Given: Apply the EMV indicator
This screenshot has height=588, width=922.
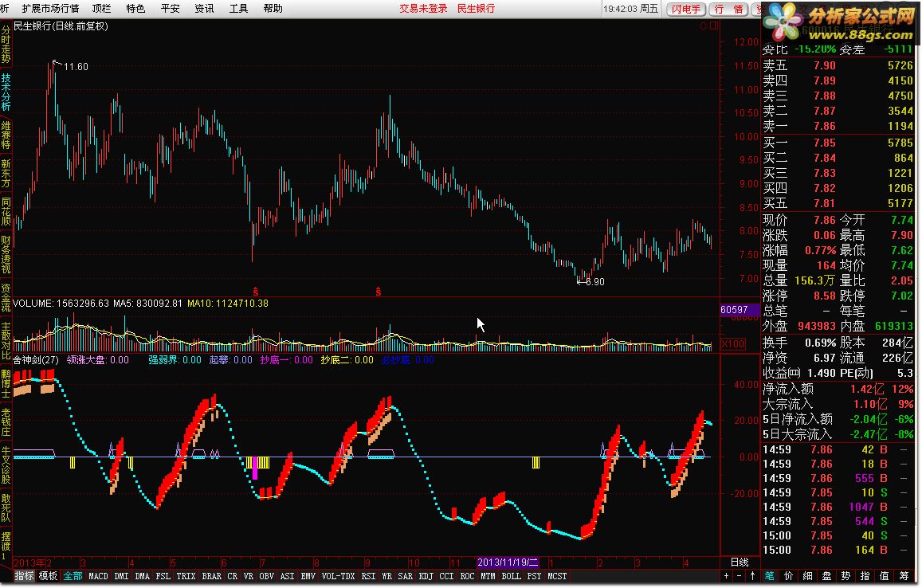Looking at the screenshot, I should (308, 576).
